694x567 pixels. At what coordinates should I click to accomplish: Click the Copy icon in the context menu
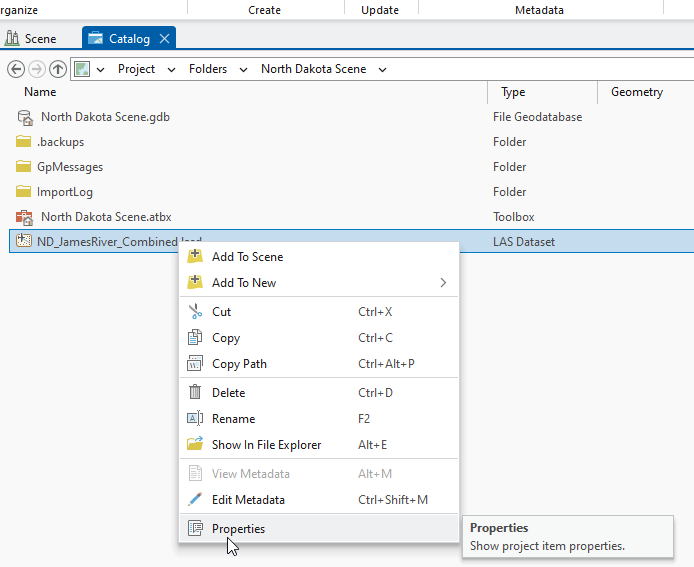click(x=195, y=337)
